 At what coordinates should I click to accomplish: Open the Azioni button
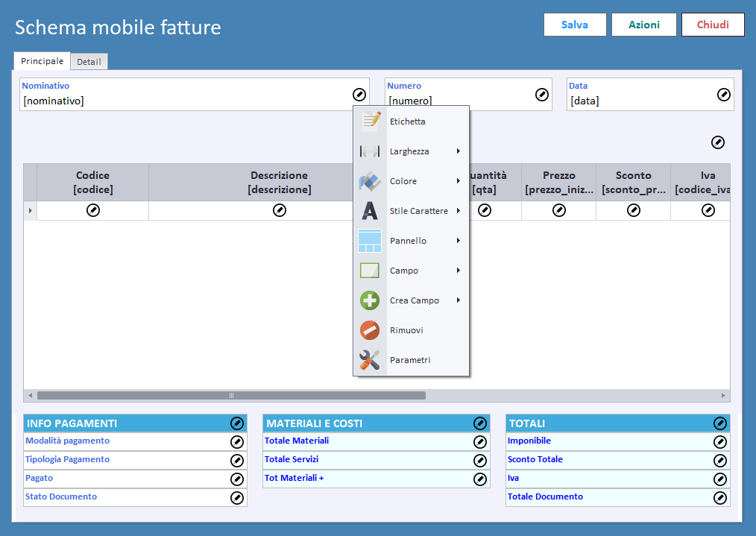643,25
